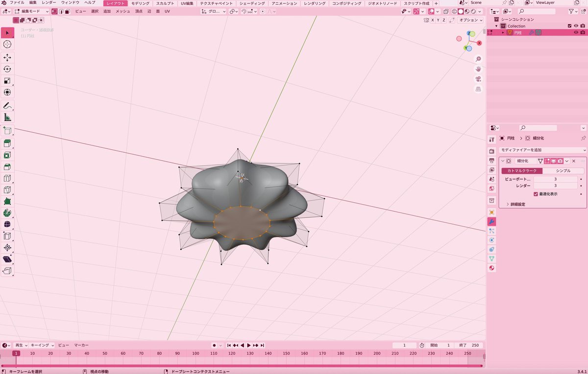Screen dimensions: 588x374
Task: Toggle Collection exclude checkbox in outliner
Action: coord(569,26)
